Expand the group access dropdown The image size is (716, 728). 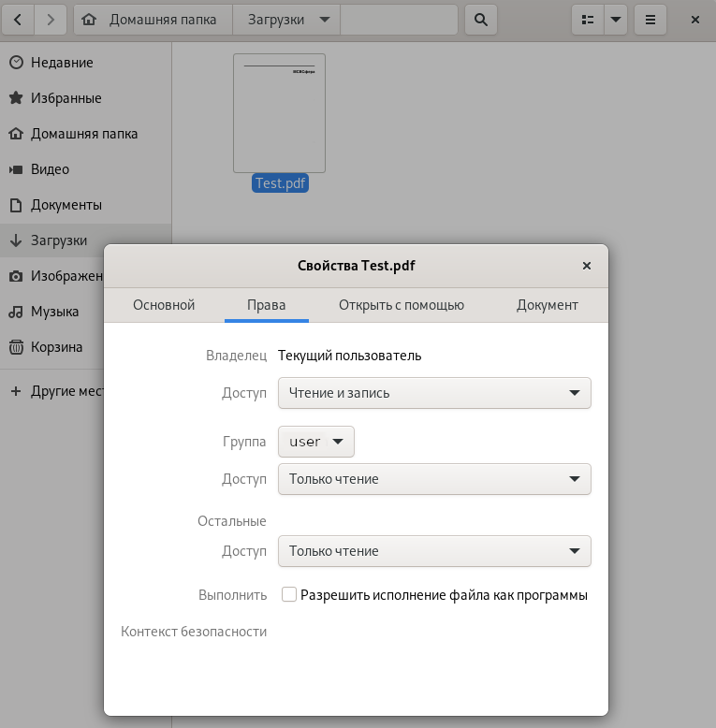pyautogui.click(x=434, y=479)
